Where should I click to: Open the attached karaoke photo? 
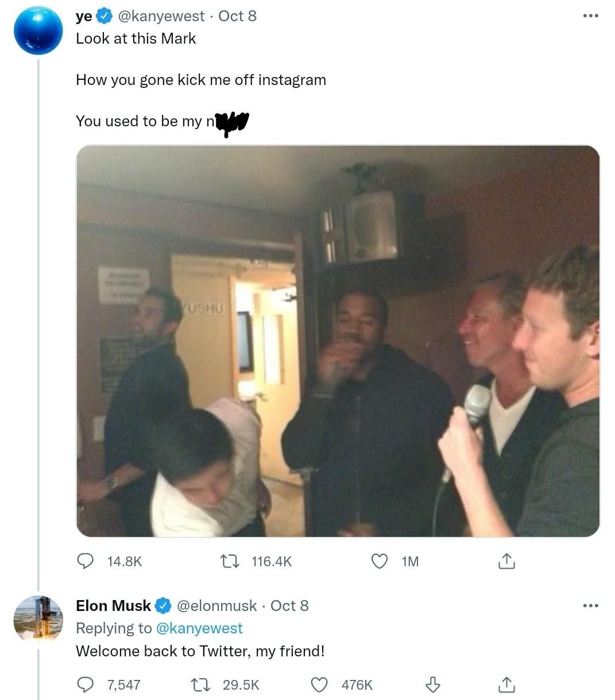click(x=338, y=341)
